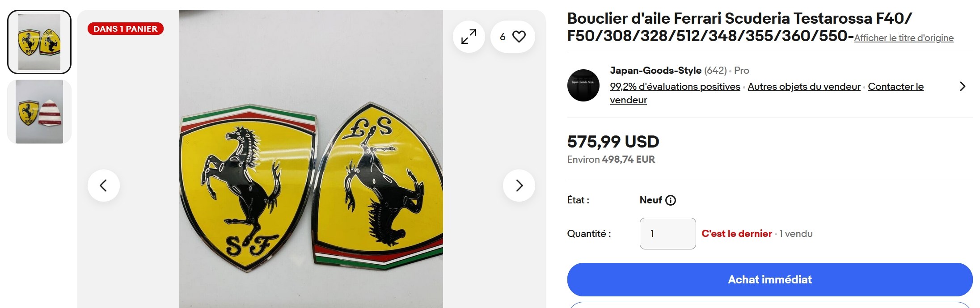
Task: Open Japan-Goods-Style seller avatar
Action: [x=583, y=85]
